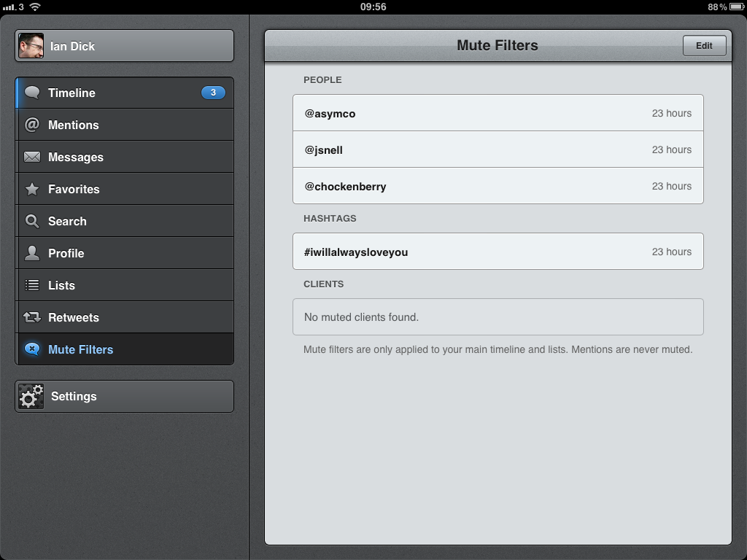Switch to the Favorites menu item
This screenshot has width=747, height=560.
124,189
